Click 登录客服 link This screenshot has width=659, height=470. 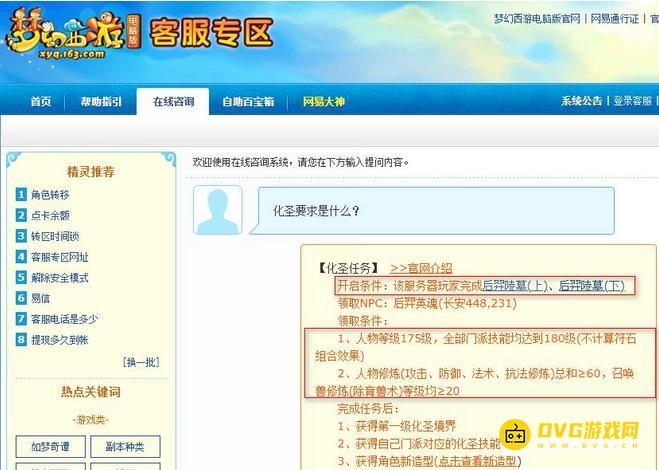633,101
